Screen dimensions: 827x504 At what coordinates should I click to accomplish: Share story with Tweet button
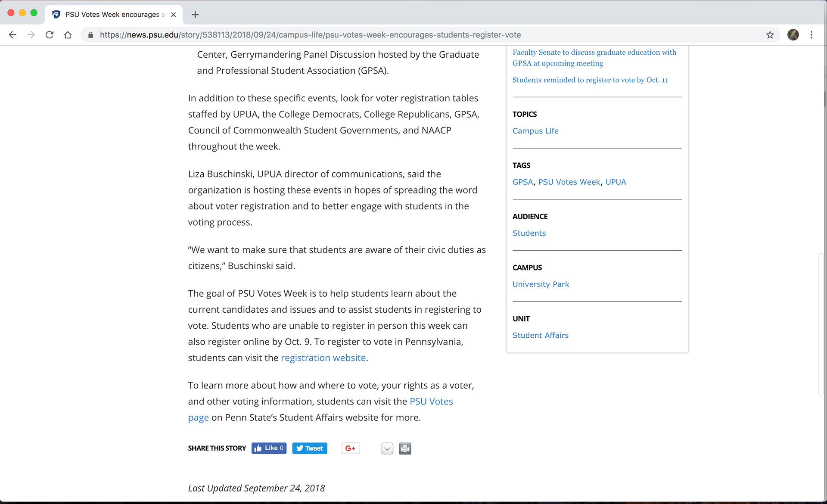pyautogui.click(x=310, y=448)
